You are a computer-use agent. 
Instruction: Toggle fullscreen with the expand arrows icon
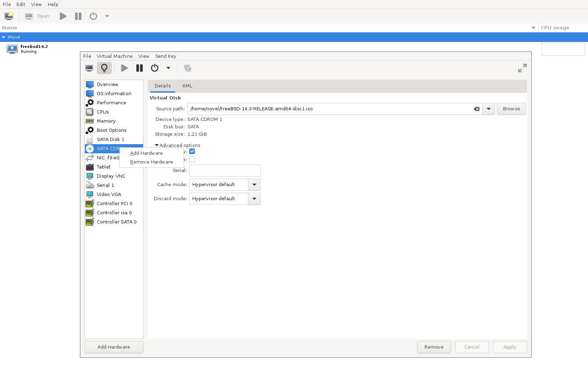click(x=522, y=68)
